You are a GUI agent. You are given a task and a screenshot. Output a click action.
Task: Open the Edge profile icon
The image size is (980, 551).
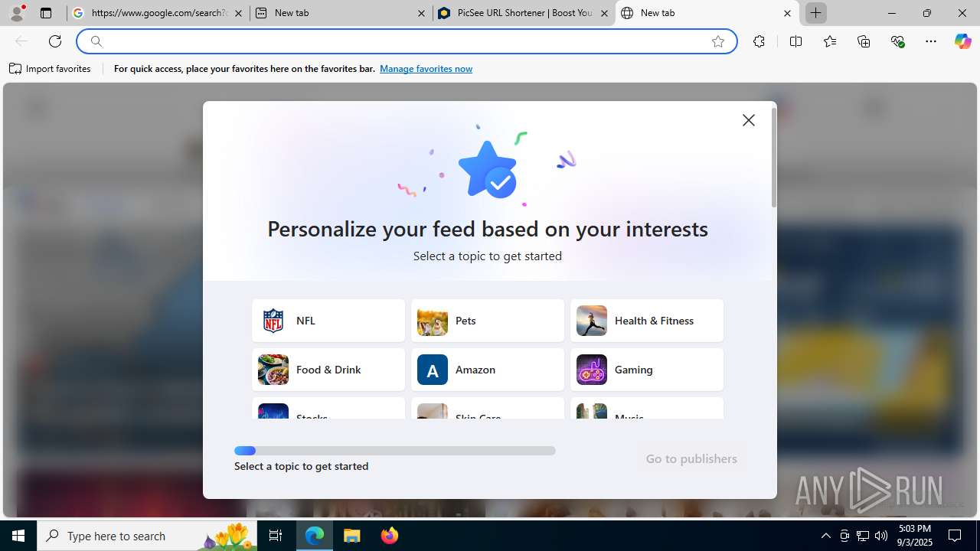coord(17,13)
